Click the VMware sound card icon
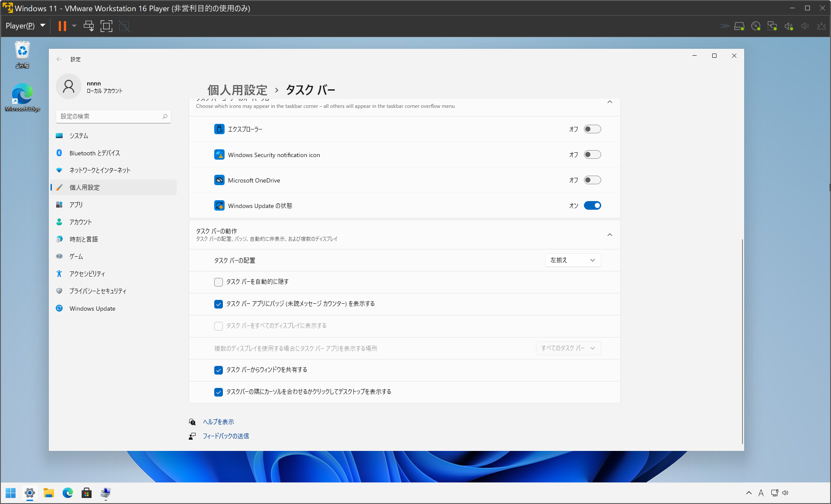Image resolution: width=831 pixels, height=504 pixels. (789, 26)
